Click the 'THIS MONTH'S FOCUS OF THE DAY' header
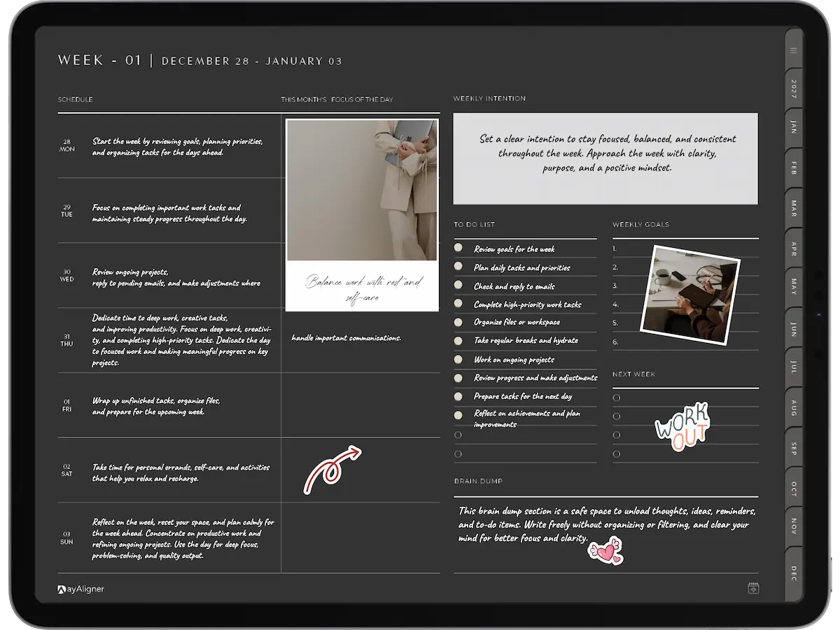840x630 pixels. (x=337, y=99)
